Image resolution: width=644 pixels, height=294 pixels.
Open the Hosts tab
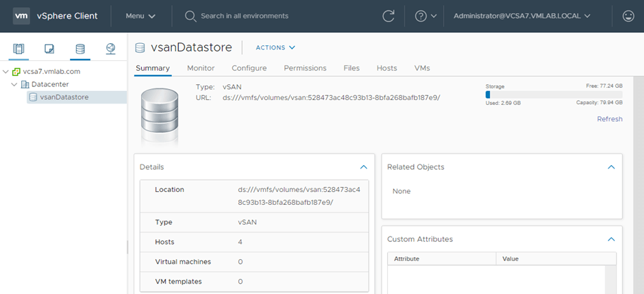pos(387,68)
